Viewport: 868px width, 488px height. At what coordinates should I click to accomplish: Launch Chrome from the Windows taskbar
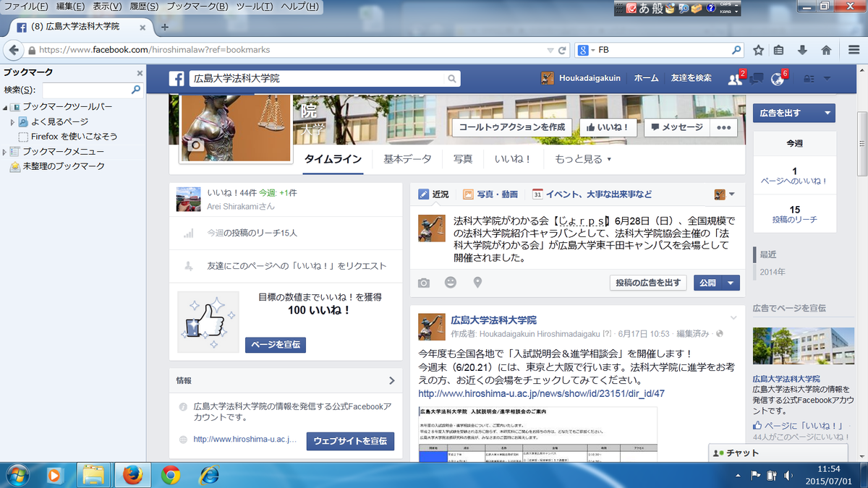point(171,474)
